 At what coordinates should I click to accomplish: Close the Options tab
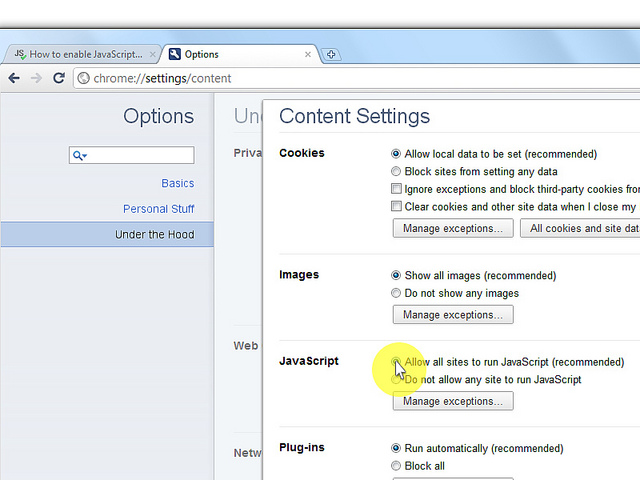pos(308,54)
